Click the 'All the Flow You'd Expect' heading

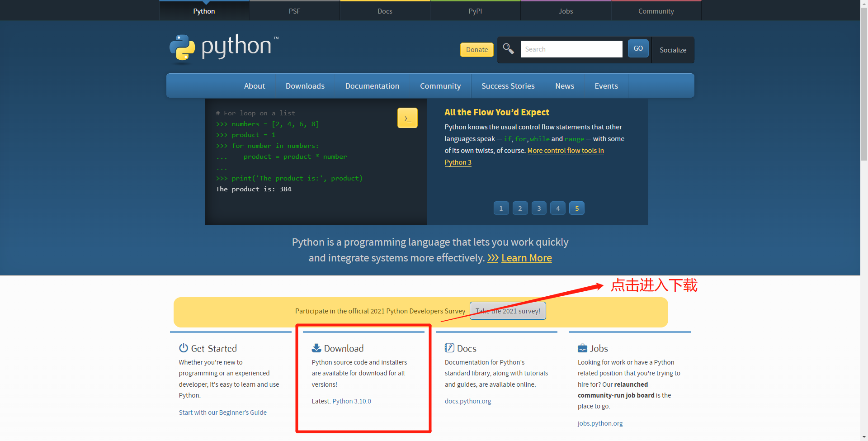pyautogui.click(x=497, y=112)
